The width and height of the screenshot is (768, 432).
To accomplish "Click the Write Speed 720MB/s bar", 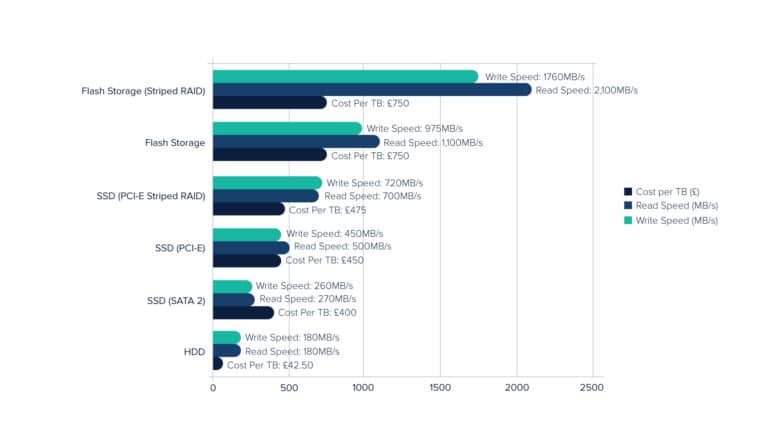I will (267, 183).
